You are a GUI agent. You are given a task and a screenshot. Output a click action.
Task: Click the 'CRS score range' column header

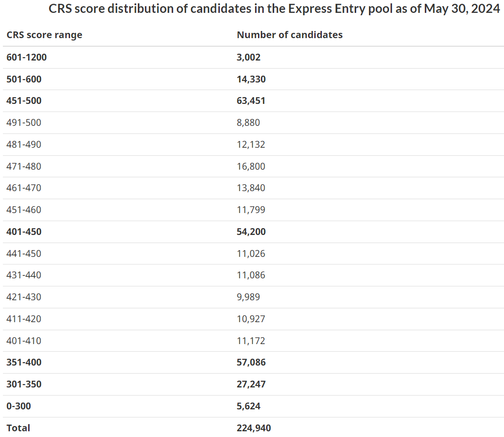coord(44,35)
